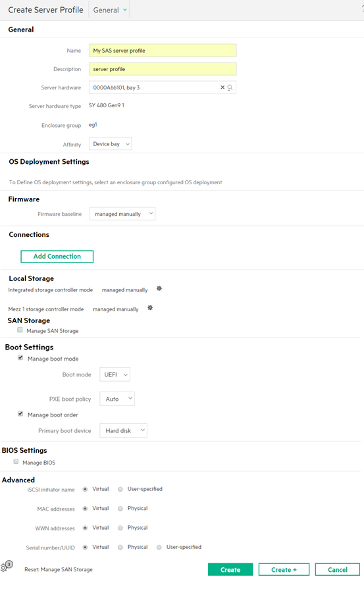Click the 'Boot Settings' heading
364x589 pixels.
click(x=30, y=347)
